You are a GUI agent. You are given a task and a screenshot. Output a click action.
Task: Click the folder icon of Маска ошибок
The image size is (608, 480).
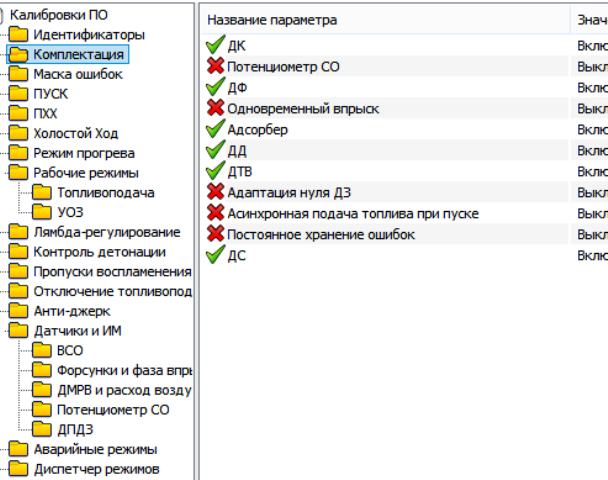[18, 74]
